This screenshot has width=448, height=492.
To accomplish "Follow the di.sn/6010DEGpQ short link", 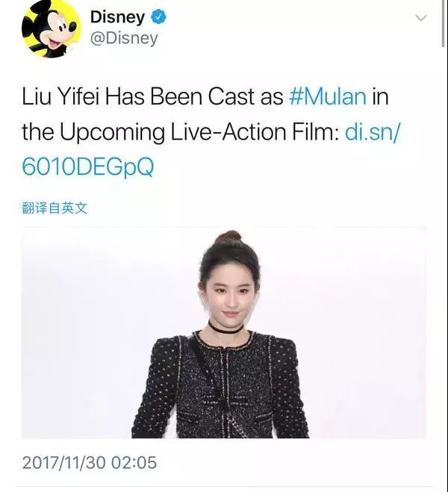I will click(x=211, y=149).
